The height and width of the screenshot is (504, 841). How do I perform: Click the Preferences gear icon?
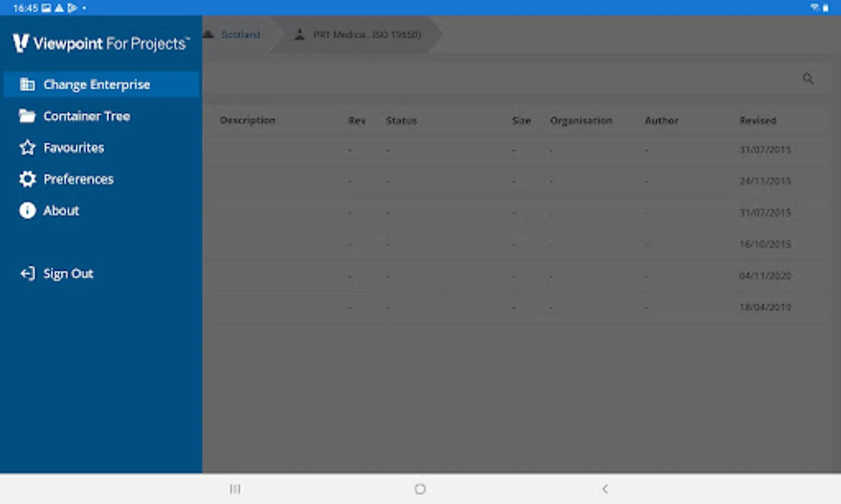coord(27,179)
